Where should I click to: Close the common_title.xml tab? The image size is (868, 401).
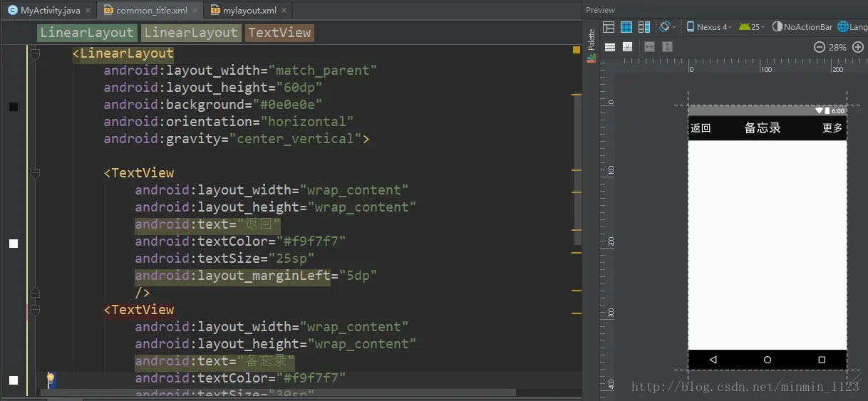coord(195,11)
